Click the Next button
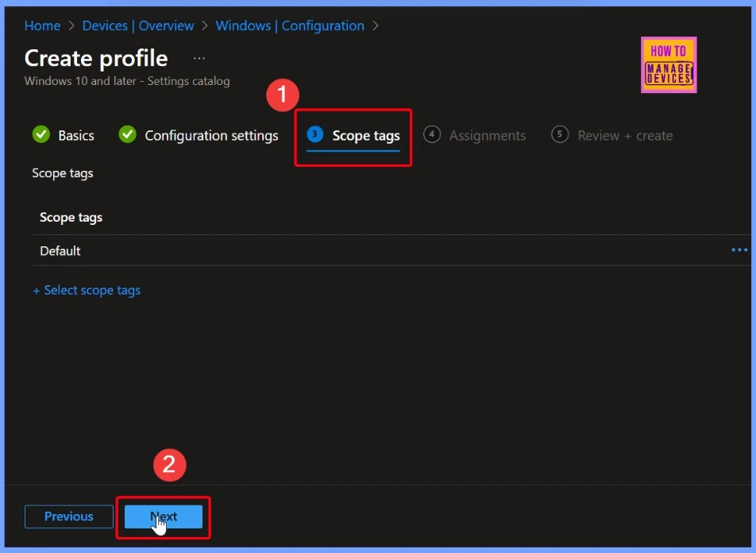The image size is (756, 553). [x=164, y=516]
